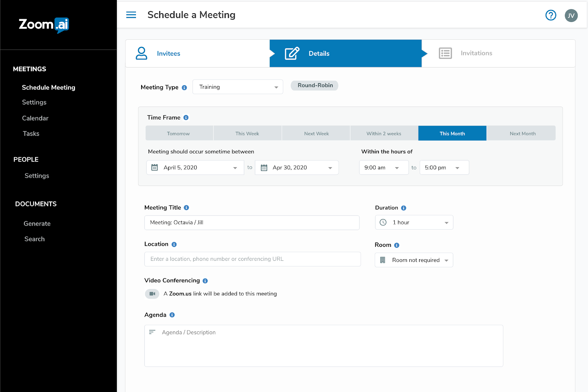Expand the Meeting Type Training dropdown

[x=238, y=87]
